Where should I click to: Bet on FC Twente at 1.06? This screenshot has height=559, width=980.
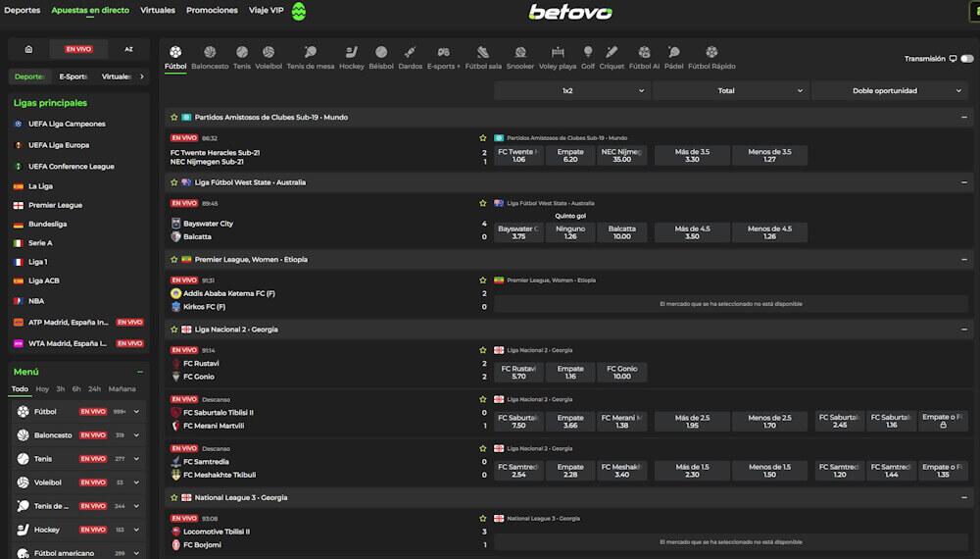(518, 155)
